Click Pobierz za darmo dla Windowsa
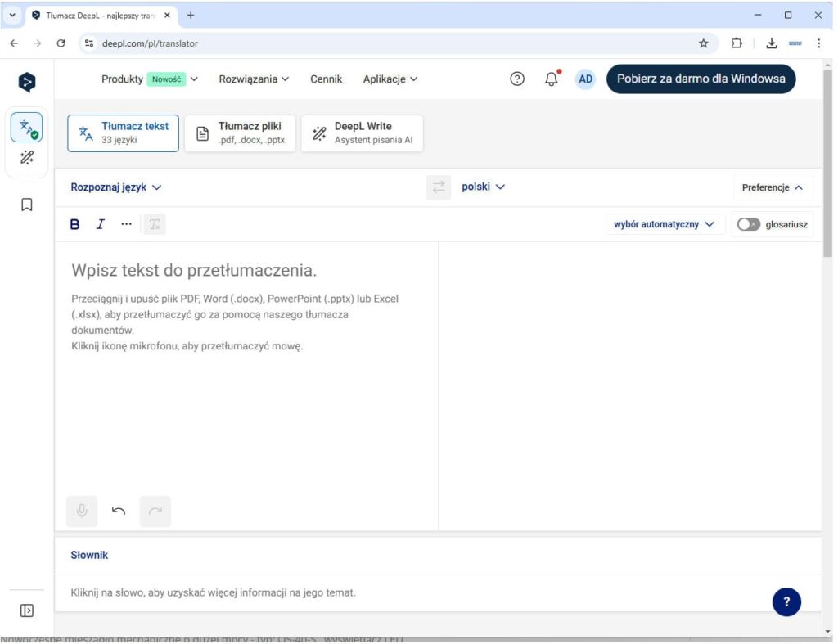838x644 pixels. 701,79
